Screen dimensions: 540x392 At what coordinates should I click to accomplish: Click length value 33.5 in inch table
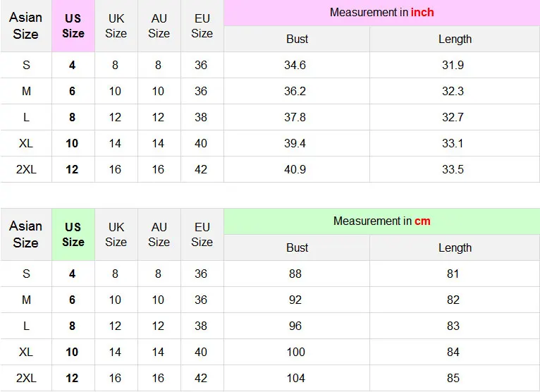pos(453,169)
